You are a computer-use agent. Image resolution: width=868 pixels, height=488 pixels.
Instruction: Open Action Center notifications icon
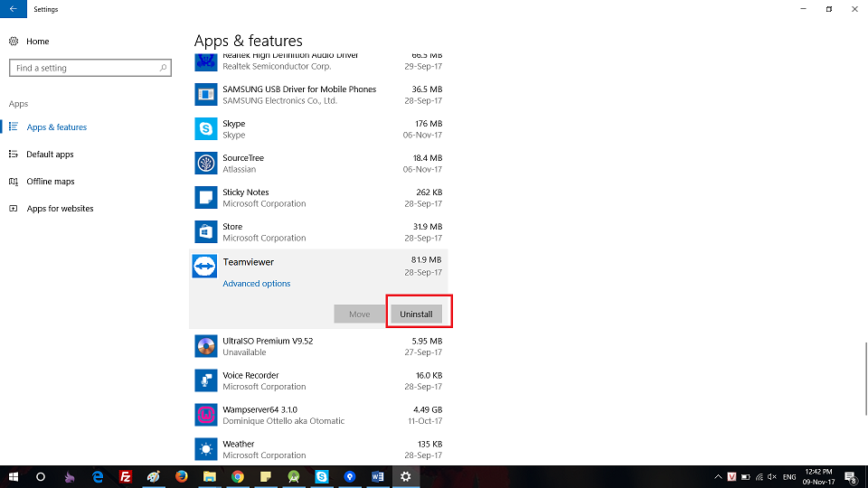[x=852, y=477]
